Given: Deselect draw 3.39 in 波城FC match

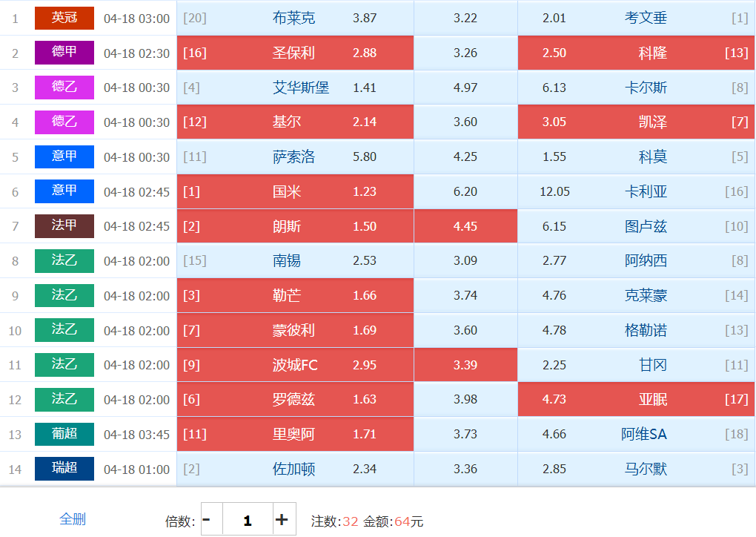Looking at the screenshot, I should coord(465,365).
